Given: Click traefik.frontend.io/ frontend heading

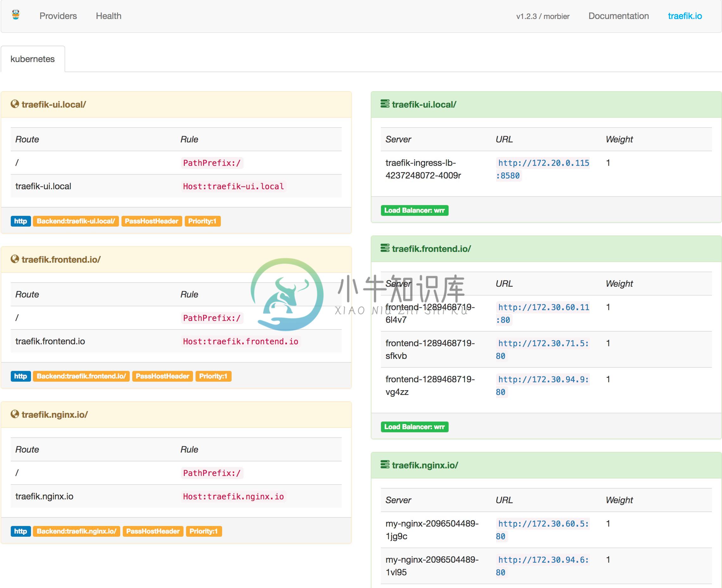Looking at the screenshot, I should point(61,260).
